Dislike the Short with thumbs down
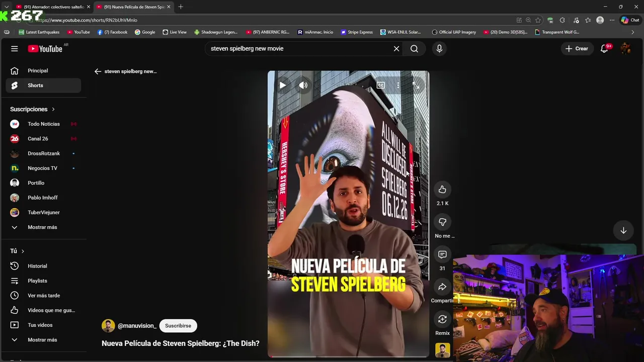The width and height of the screenshot is (644, 362). click(x=442, y=222)
